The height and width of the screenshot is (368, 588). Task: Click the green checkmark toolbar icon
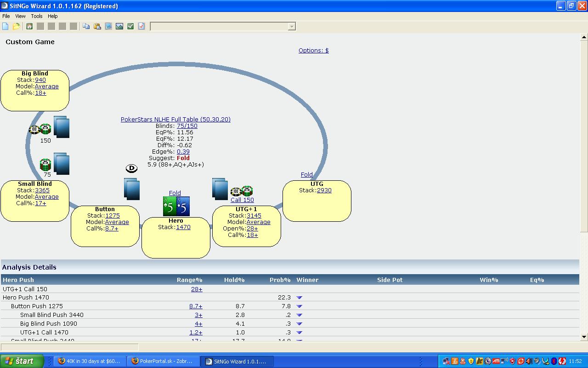(130, 26)
